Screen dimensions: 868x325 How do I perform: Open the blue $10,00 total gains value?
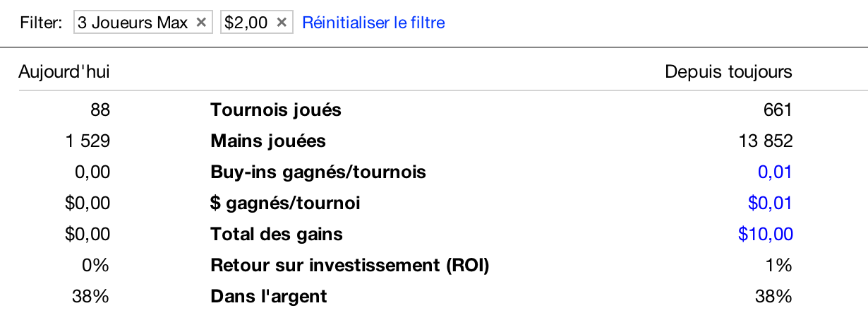tap(766, 235)
